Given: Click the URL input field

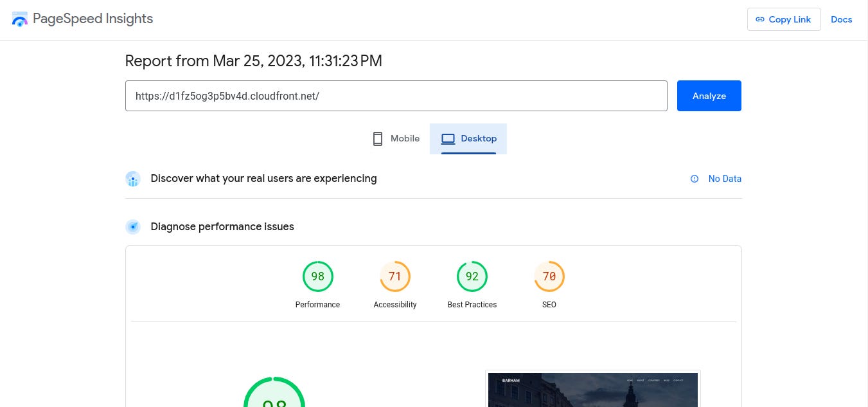Looking at the screenshot, I should [x=396, y=96].
